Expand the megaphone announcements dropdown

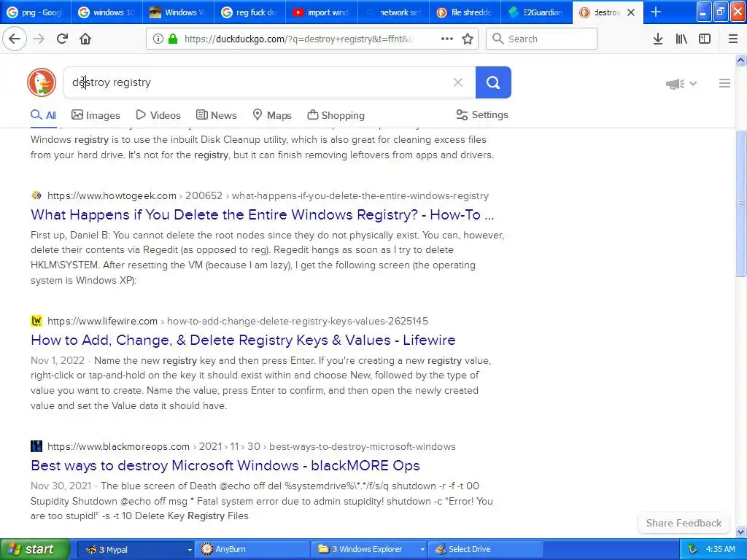681,84
